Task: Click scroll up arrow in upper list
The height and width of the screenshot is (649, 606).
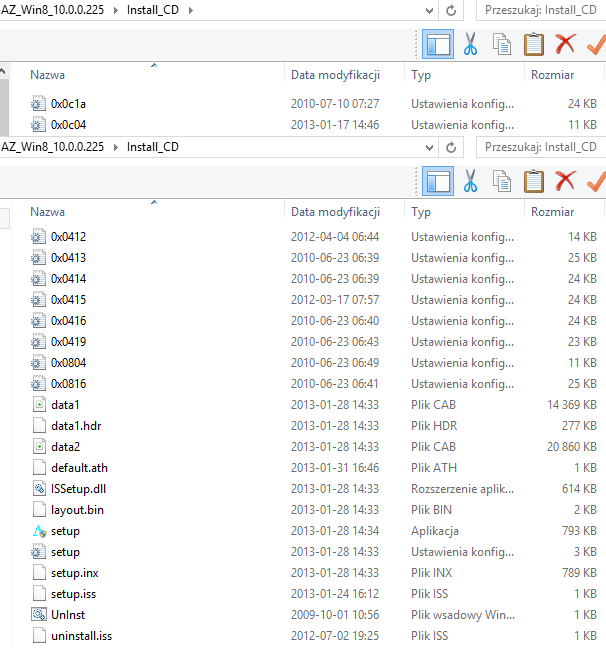Action: click(x=3, y=71)
